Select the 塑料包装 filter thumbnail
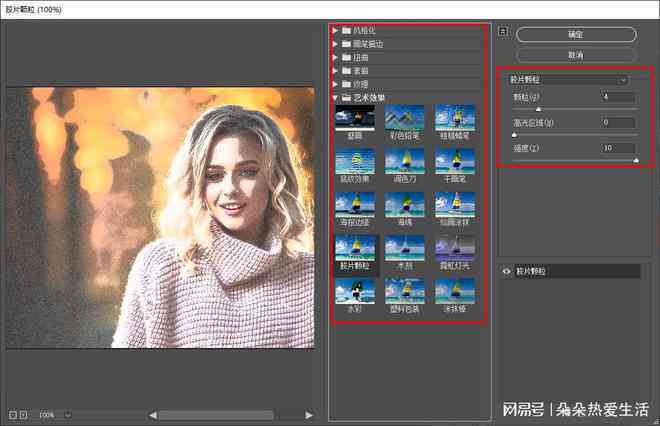This screenshot has width=660, height=426. [405, 291]
